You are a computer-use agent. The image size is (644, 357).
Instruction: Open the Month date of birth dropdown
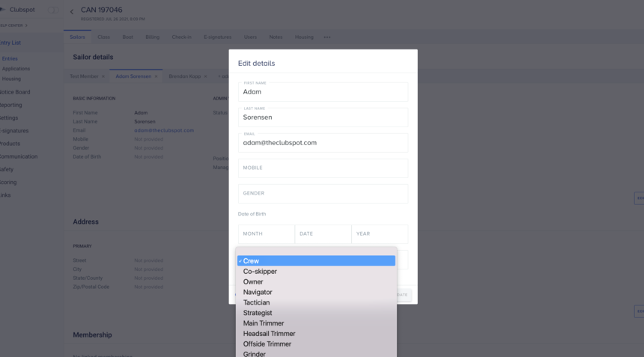(x=266, y=234)
